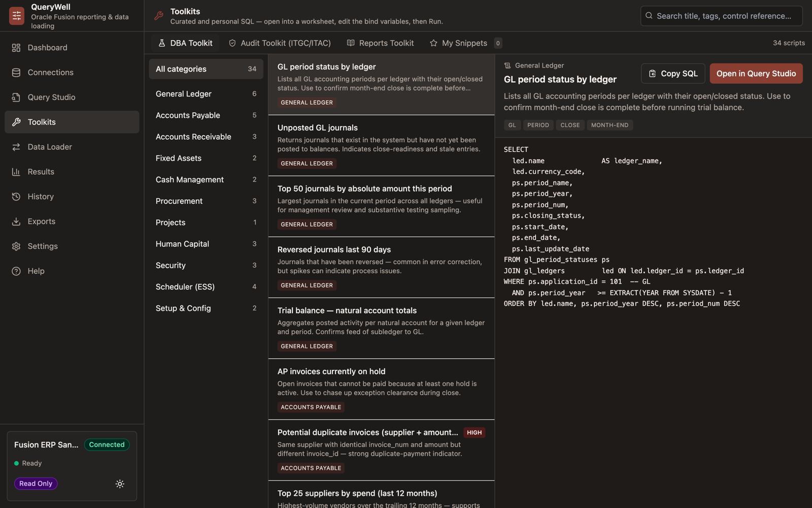The image size is (812, 508).
Task: Select Potential duplicate invoices script
Action: [x=381, y=450]
